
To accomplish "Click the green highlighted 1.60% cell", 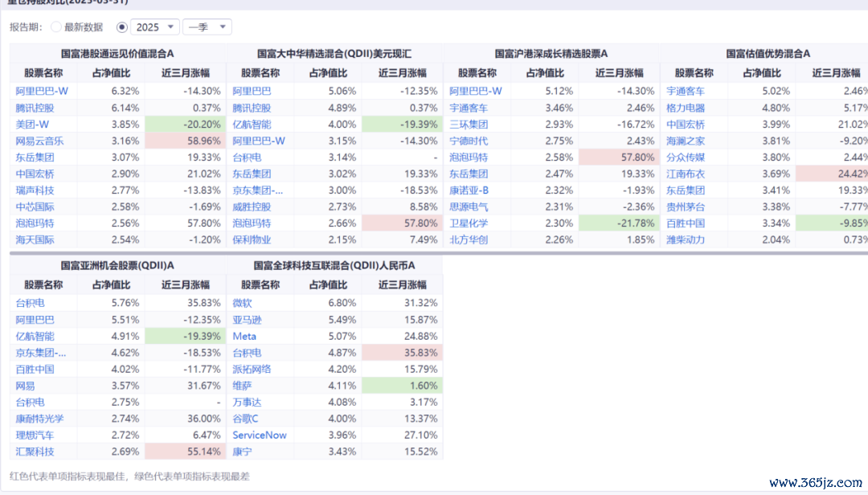I will coord(403,386).
